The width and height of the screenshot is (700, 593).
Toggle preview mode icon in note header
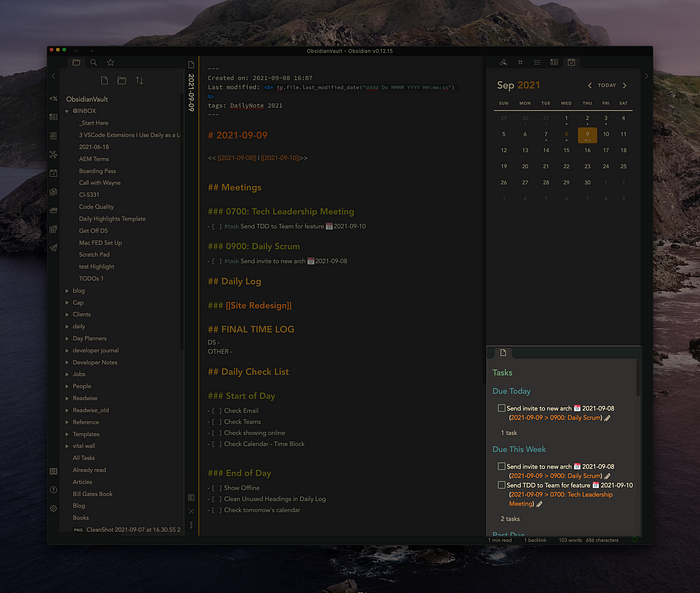[x=191, y=497]
